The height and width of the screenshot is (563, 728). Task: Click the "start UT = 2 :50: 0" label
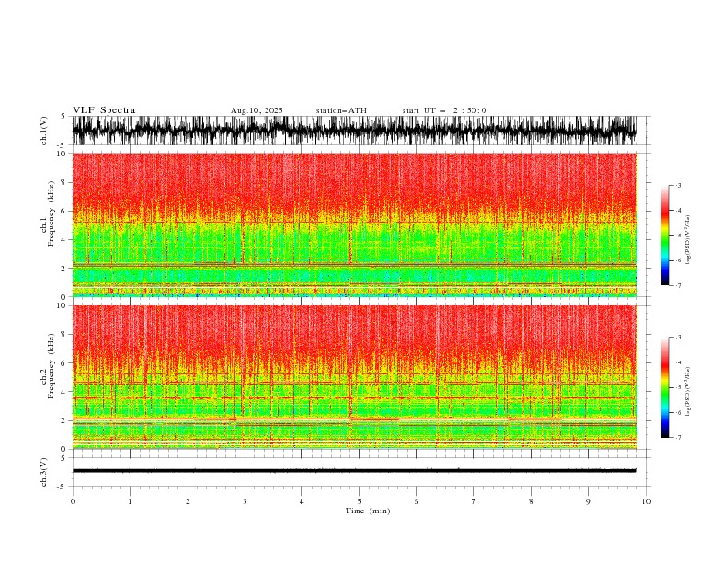click(444, 110)
